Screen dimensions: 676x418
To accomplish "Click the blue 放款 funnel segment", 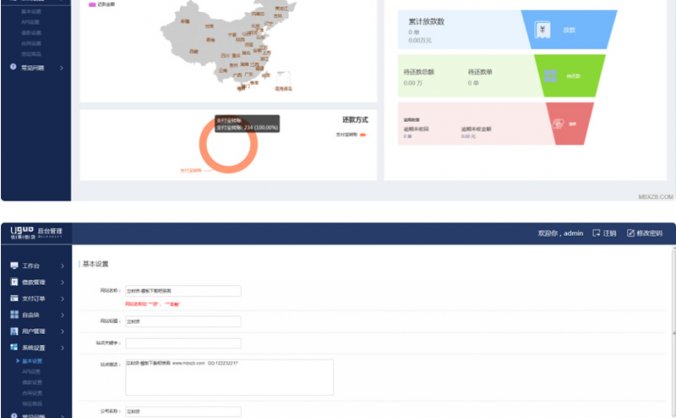I will (569, 30).
